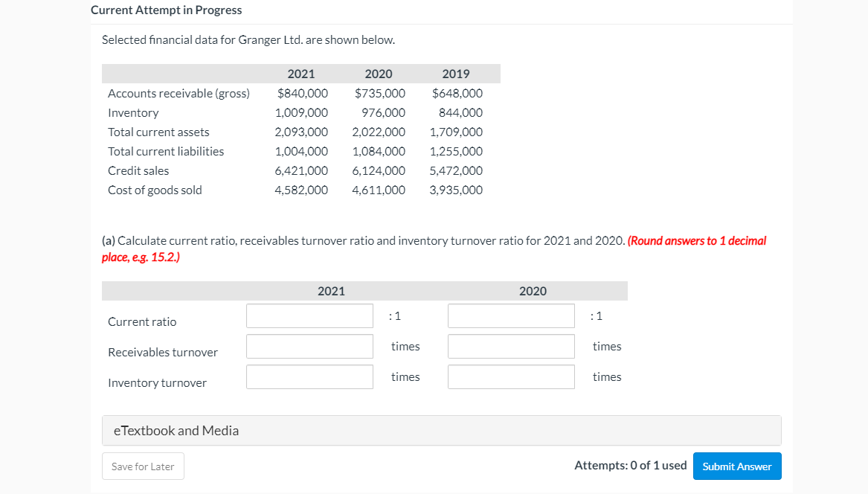This screenshot has height=494, width=868.
Task: Click the 2019 column header in data table
Action: (456, 74)
